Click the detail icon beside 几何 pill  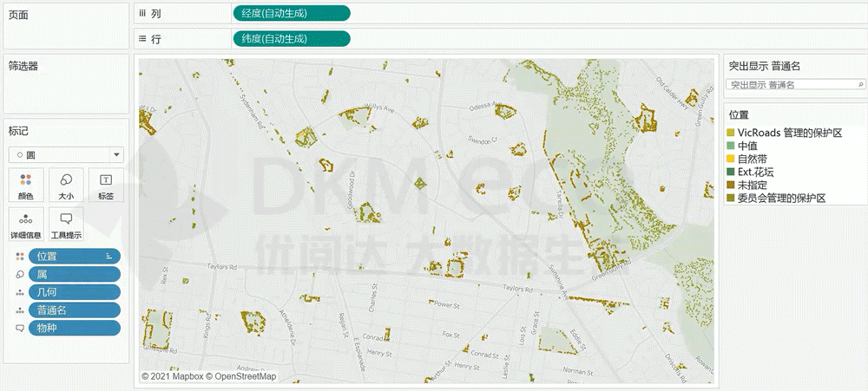pos(19,292)
